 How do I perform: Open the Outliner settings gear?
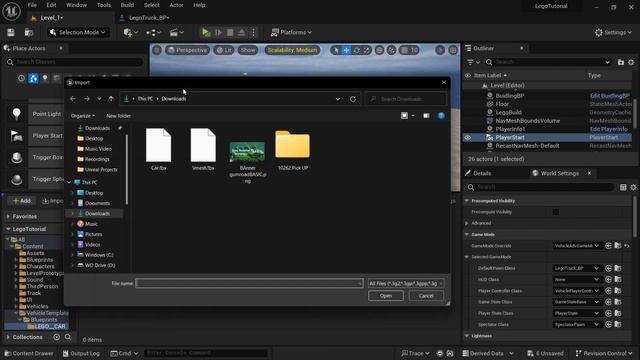pyautogui.click(x=631, y=62)
